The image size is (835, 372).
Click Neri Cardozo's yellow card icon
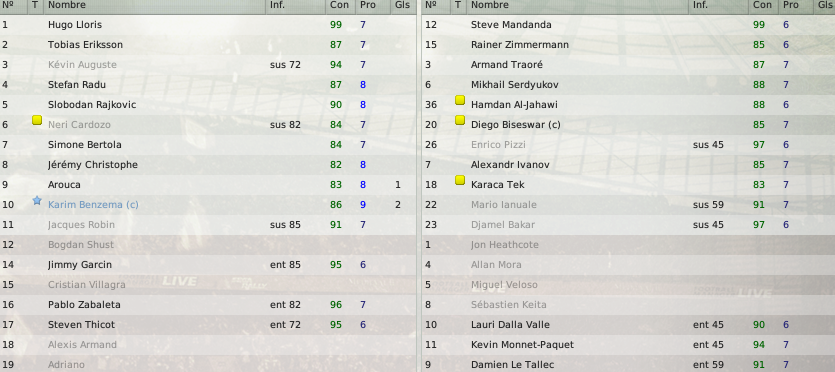[37, 121]
